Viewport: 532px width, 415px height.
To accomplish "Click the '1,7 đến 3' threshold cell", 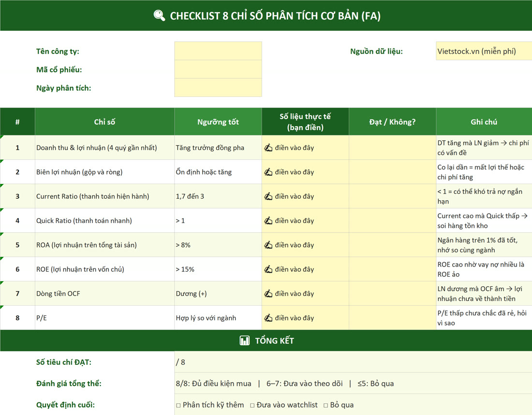I will (x=218, y=196).
